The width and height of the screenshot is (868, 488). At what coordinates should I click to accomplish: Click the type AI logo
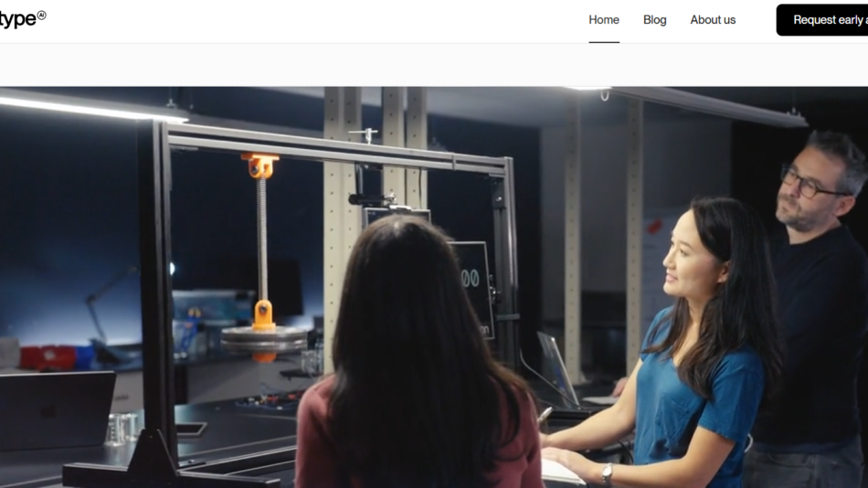[20, 20]
